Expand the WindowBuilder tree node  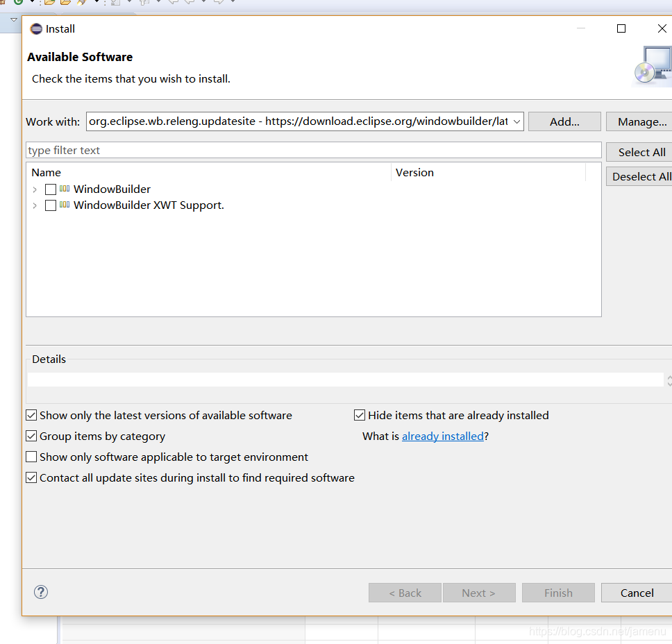click(x=35, y=189)
